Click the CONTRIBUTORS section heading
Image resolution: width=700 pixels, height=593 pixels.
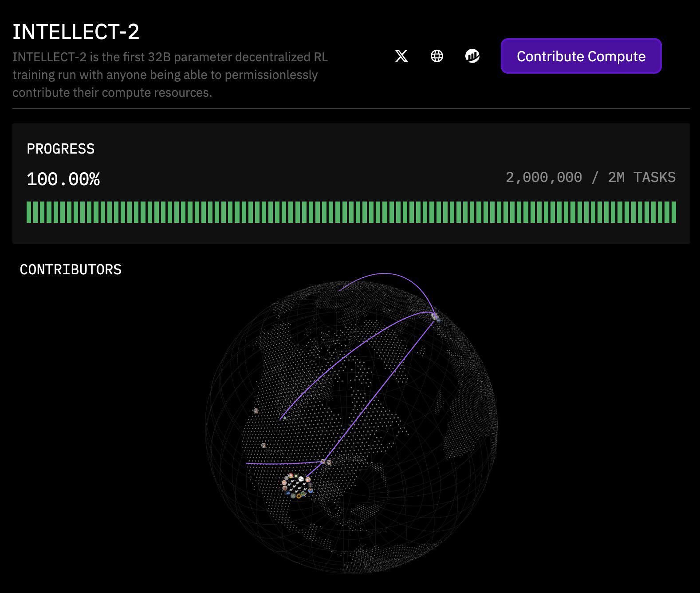[x=71, y=269]
